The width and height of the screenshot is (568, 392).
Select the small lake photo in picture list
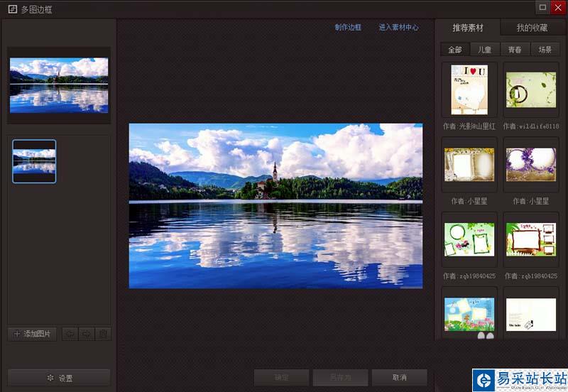[x=34, y=161]
